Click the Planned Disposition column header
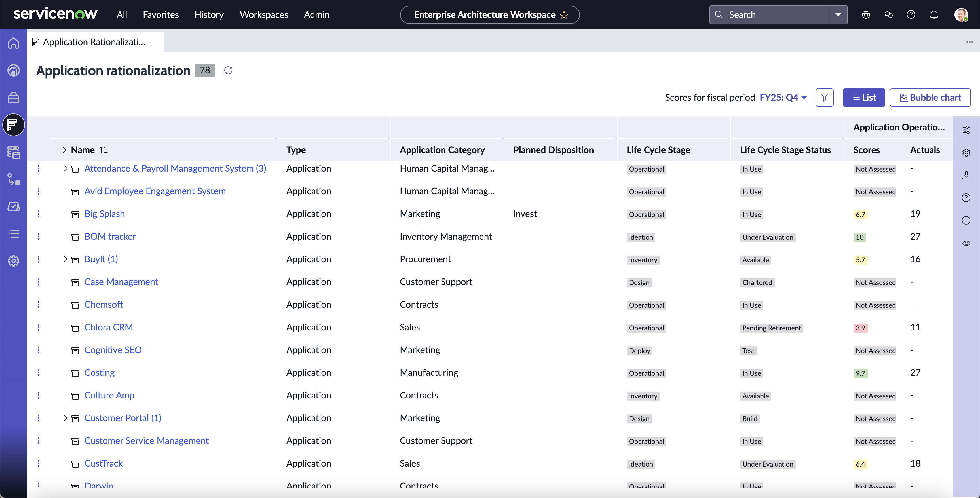This screenshot has width=980, height=498. 553,150
